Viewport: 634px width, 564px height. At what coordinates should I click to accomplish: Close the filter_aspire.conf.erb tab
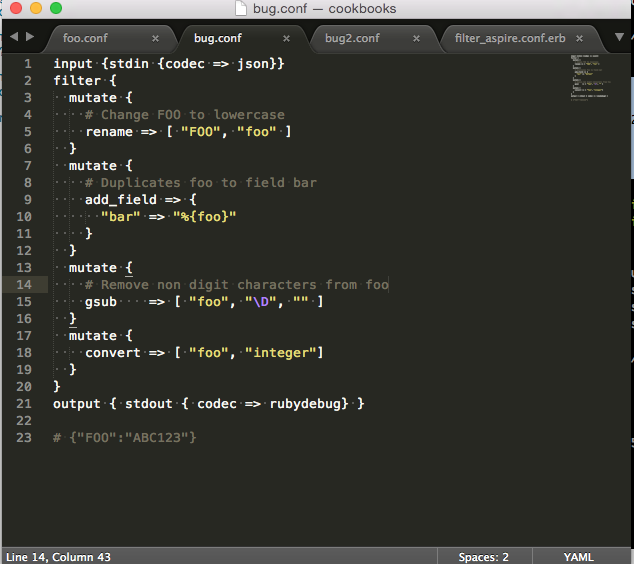point(579,38)
